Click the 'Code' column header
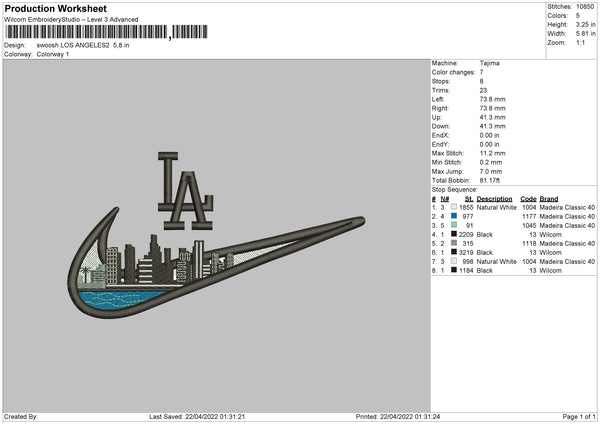The image size is (600, 424). (x=528, y=199)
